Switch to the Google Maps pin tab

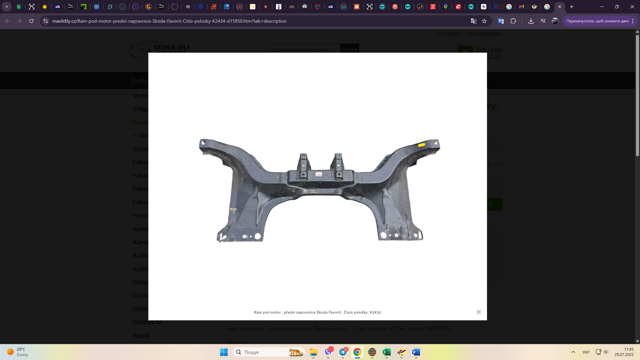[x=445, y=7]
